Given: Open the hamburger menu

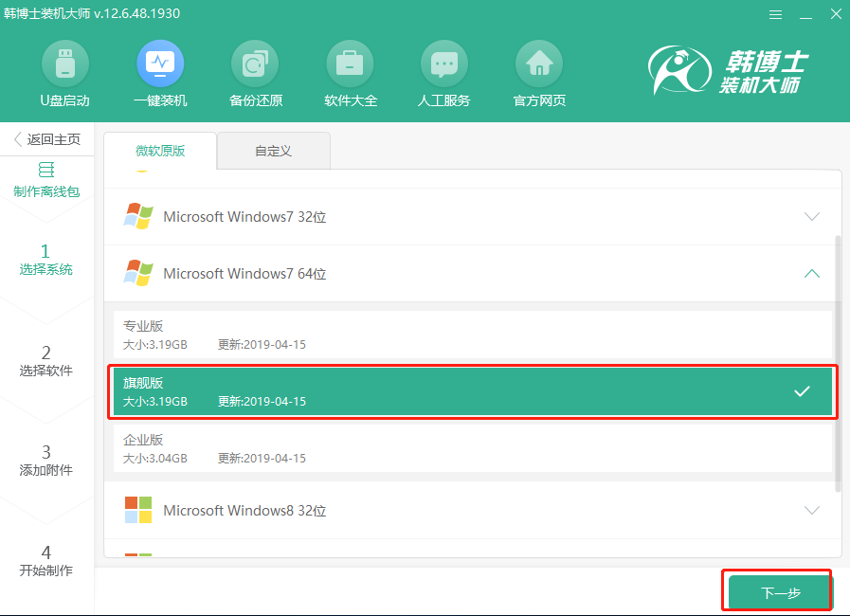Looking at the screenshot, I should (x=775, y=14).
